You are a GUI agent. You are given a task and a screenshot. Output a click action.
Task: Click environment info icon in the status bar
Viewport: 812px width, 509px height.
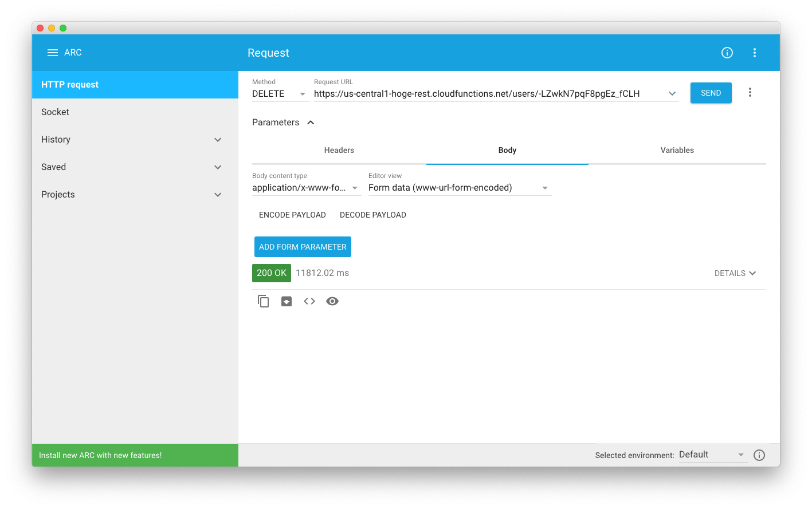[759, 455]
